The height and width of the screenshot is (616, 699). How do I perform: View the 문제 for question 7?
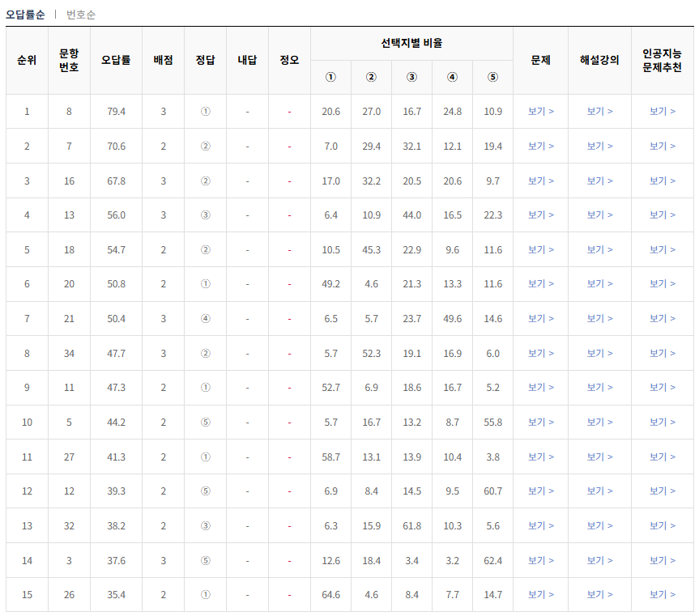[539, 146]
